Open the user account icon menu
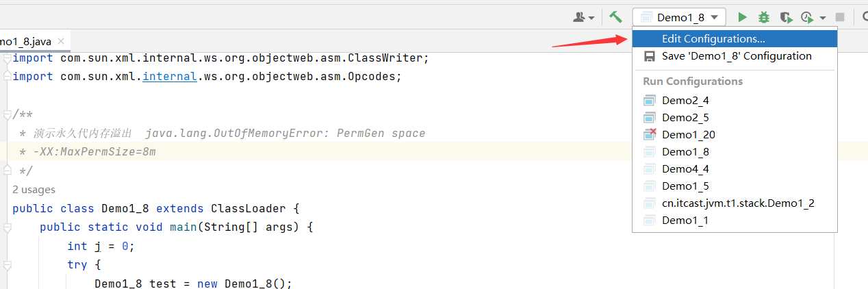This screenshot has width=868, height=289. click(x=583, y=17)
